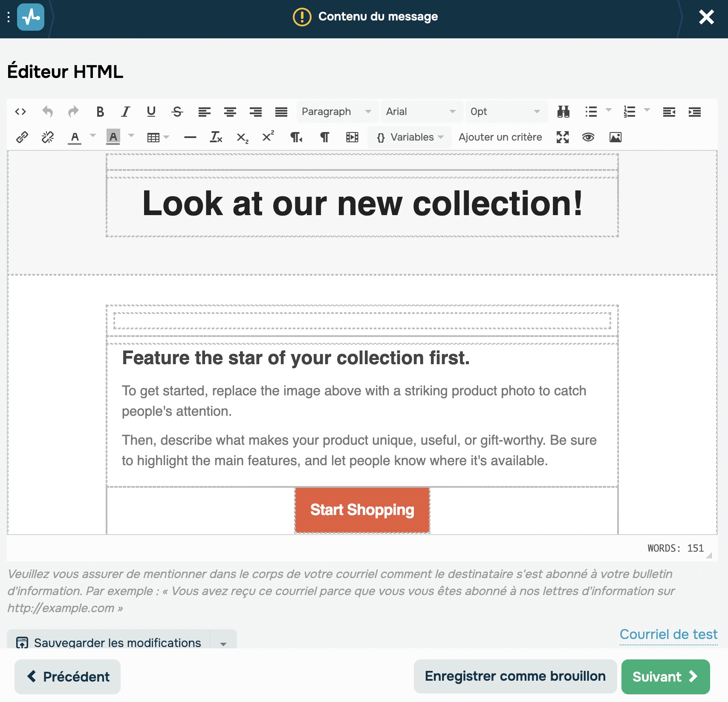Toggle underline formatting
The height and width of the screenshot is (702, 728).
pos(151,112)
